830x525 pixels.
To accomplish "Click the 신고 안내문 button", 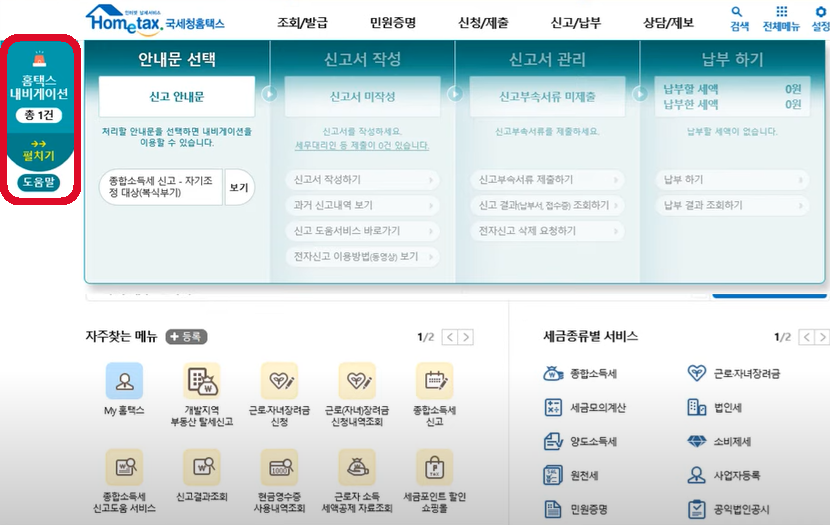I will 177,97.
